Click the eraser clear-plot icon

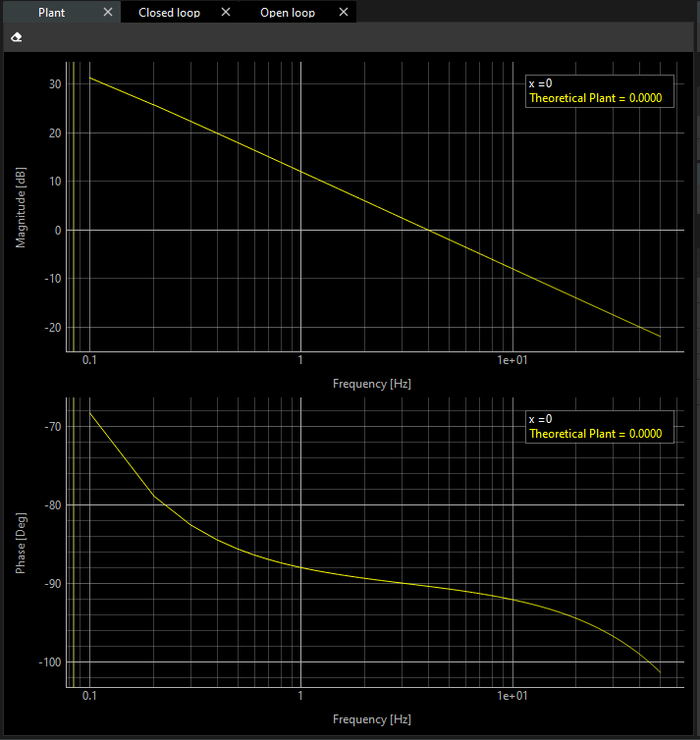[x=16, y=37]
